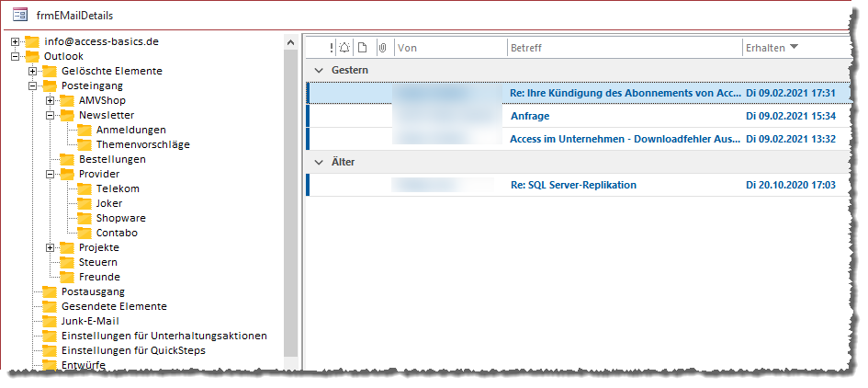This screenshot has height=388, width=868.
Task: Sort by attachment paperclip column icon
Action: (x=381, y=48)
